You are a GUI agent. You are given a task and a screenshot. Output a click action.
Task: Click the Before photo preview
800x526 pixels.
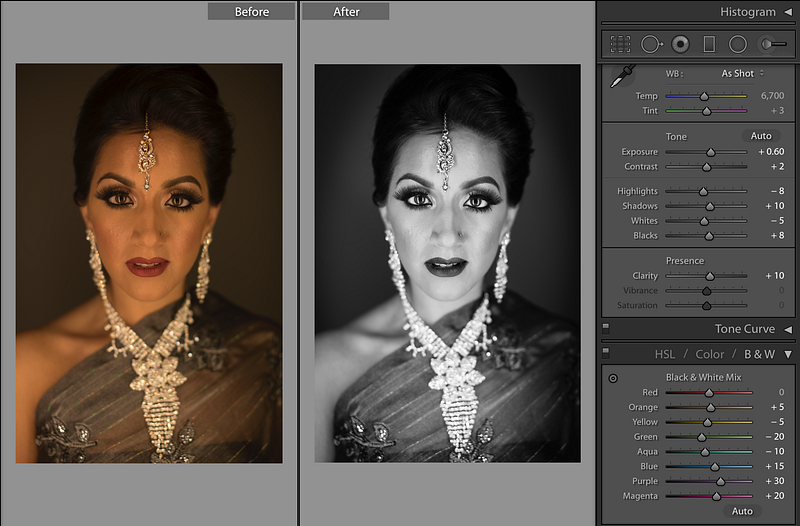[x=149, y=263]
